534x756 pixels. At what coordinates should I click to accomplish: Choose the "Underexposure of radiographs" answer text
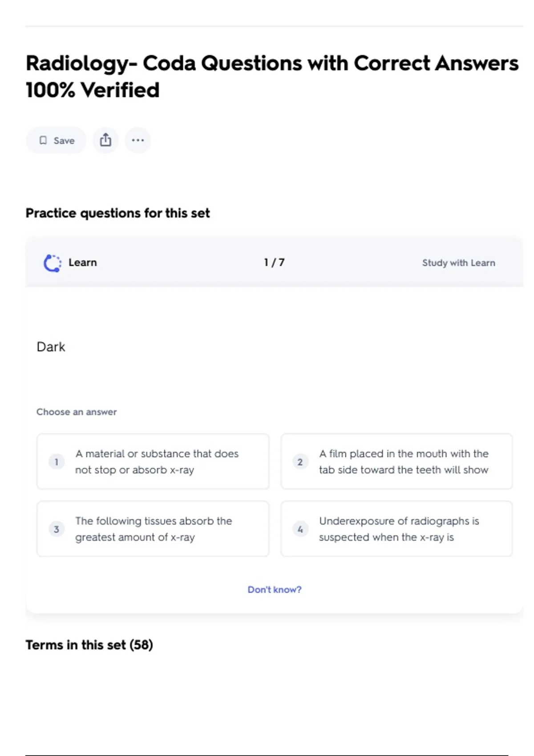399,529
